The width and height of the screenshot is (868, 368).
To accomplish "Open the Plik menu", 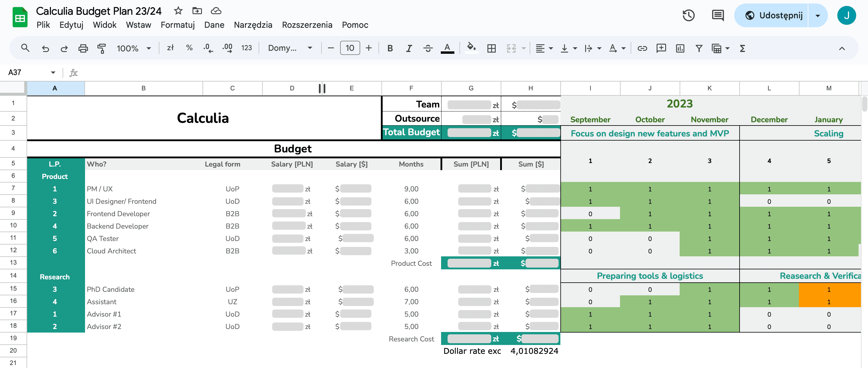I will pos(43,25).
